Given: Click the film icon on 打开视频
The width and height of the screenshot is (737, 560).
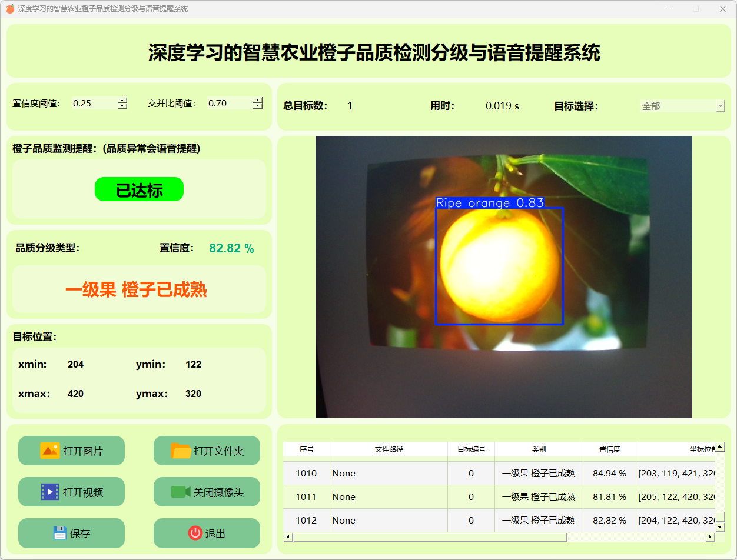Looking at the screenshot, I should 50,492.
